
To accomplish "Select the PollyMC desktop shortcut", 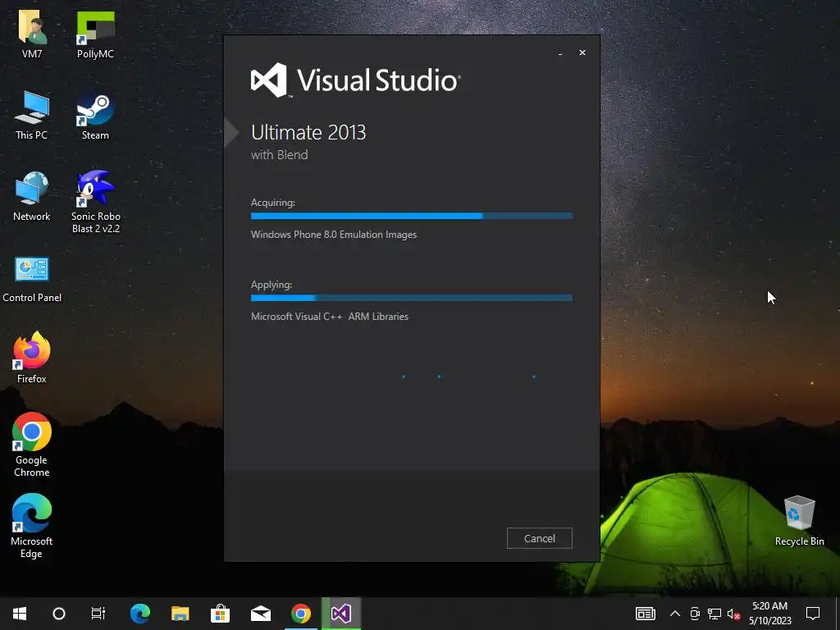I will tap(95, 34).
